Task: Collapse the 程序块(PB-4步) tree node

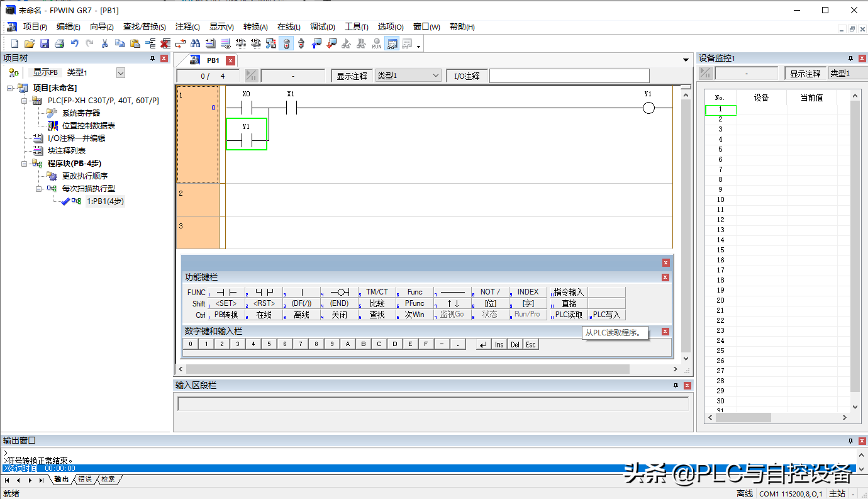Action: 25,164
